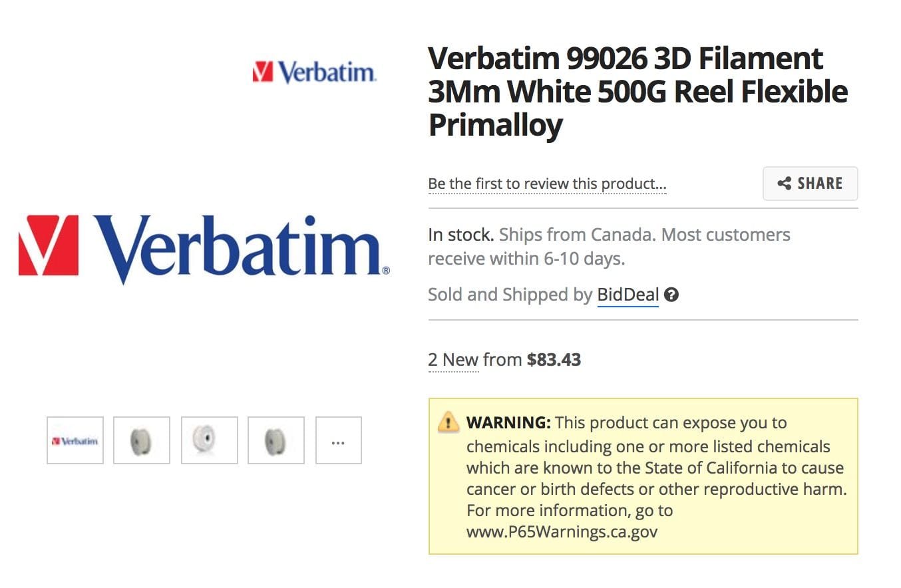Click the large Verbatim product image

coord(204,247)
